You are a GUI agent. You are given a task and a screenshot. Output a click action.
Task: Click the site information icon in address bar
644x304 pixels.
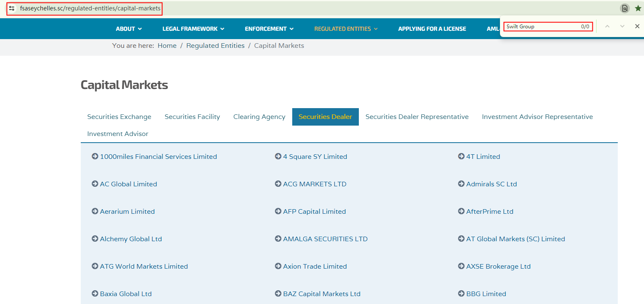12,8
